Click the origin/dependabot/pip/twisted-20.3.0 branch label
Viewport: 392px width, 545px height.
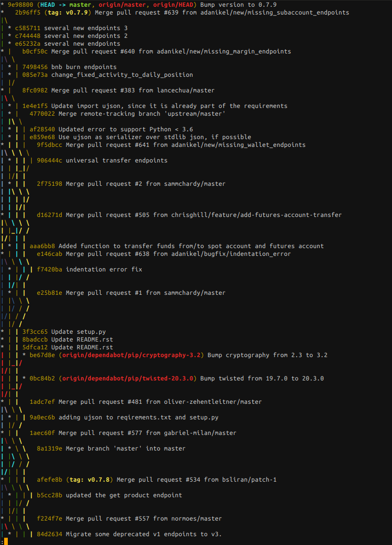point(128,378)
